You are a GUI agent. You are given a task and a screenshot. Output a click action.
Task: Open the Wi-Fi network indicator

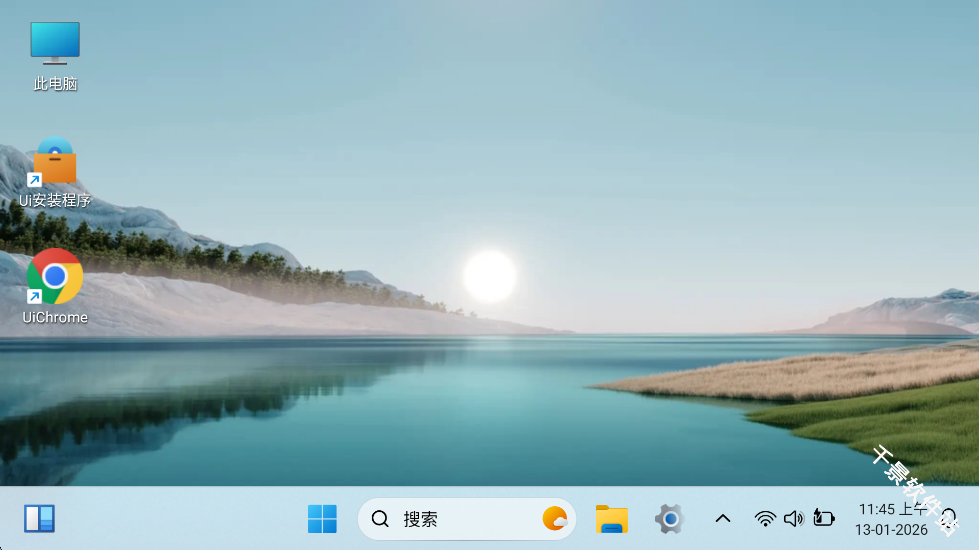point(765,519)
